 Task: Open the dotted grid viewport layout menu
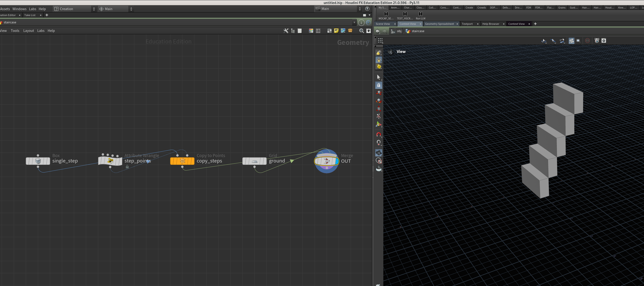coord(380,41)
